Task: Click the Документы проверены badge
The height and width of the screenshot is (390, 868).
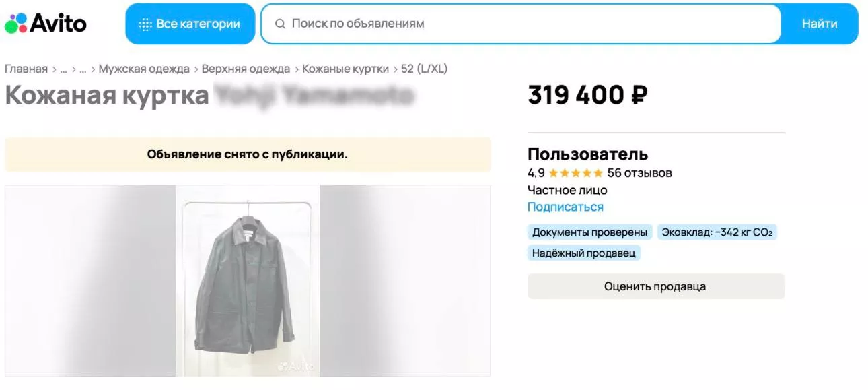Action: (x=589, y=232)
